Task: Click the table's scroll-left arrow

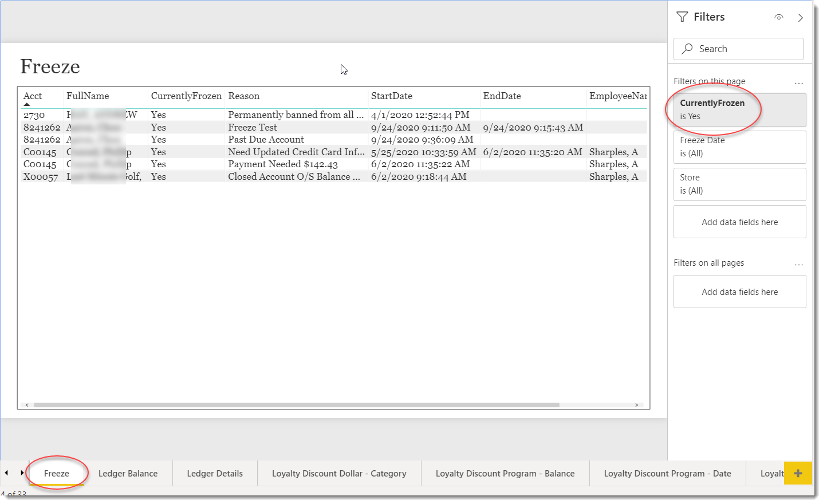Action: (x=26, y=405)
